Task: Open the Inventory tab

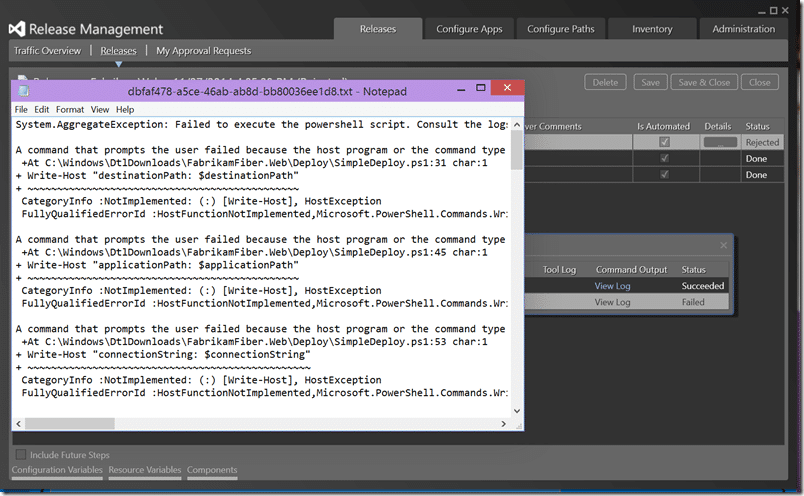Action: coord(652,29)
